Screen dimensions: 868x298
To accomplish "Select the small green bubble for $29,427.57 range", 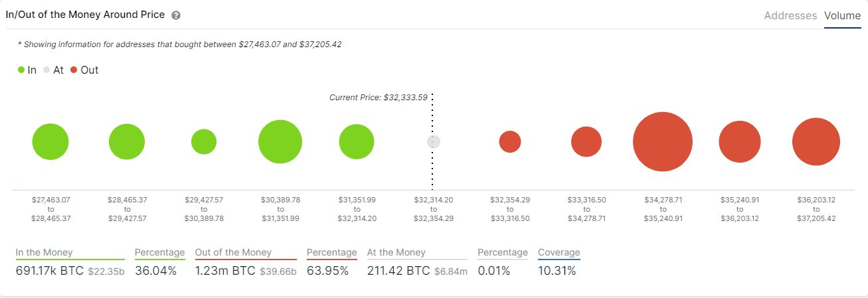I will click(x=204, y=141).
